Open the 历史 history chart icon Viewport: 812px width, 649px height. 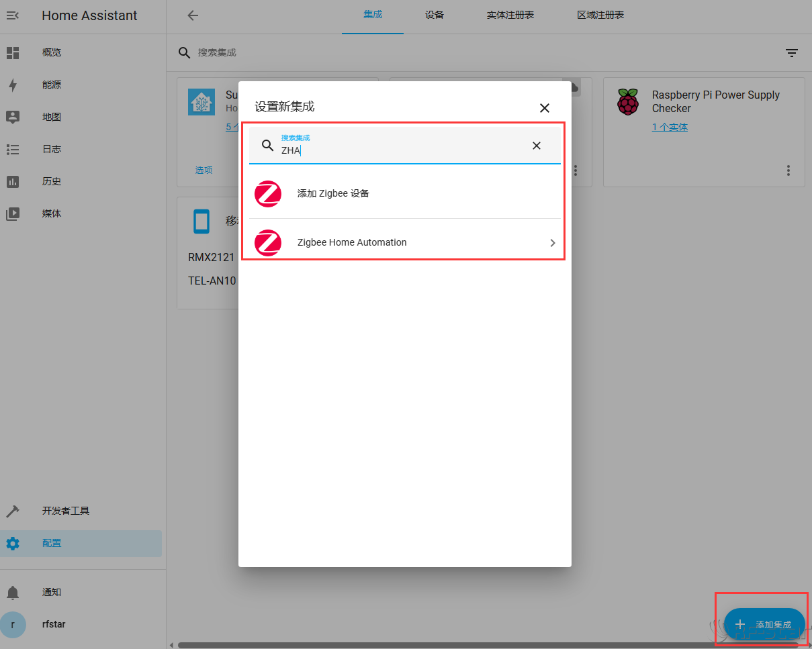tap(13, 181)
